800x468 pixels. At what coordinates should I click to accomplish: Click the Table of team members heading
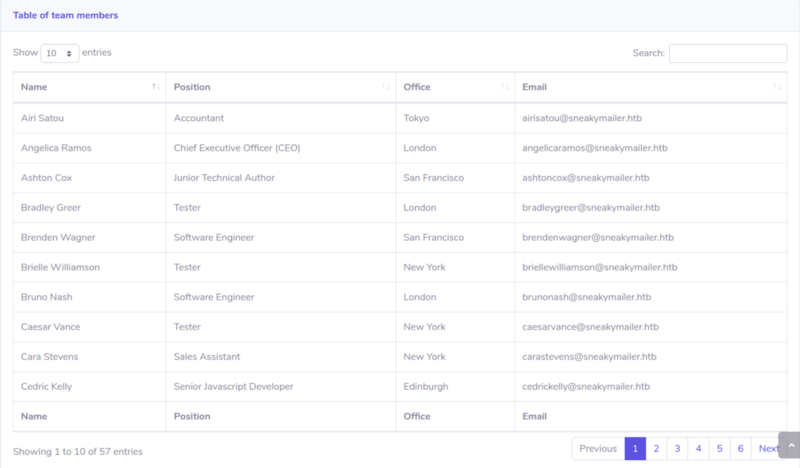[x=65, y=15]
